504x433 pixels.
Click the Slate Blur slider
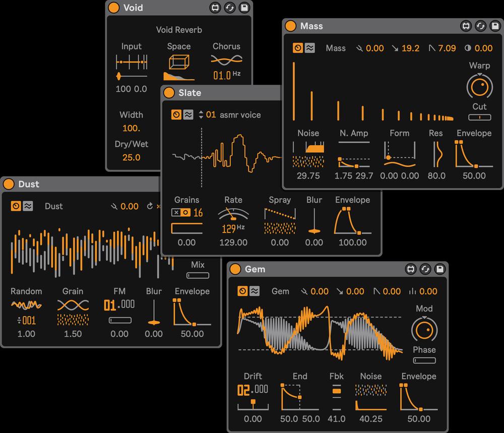click(314, 221)
